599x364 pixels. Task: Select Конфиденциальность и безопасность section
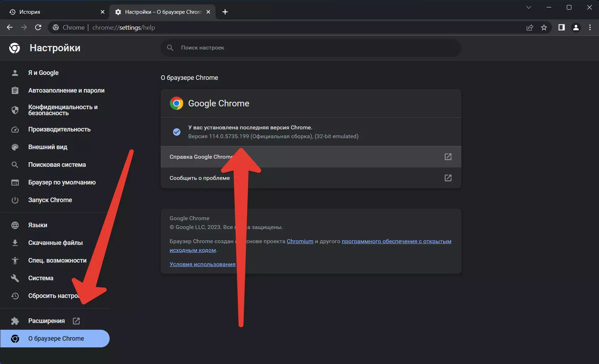pos(63,110)
